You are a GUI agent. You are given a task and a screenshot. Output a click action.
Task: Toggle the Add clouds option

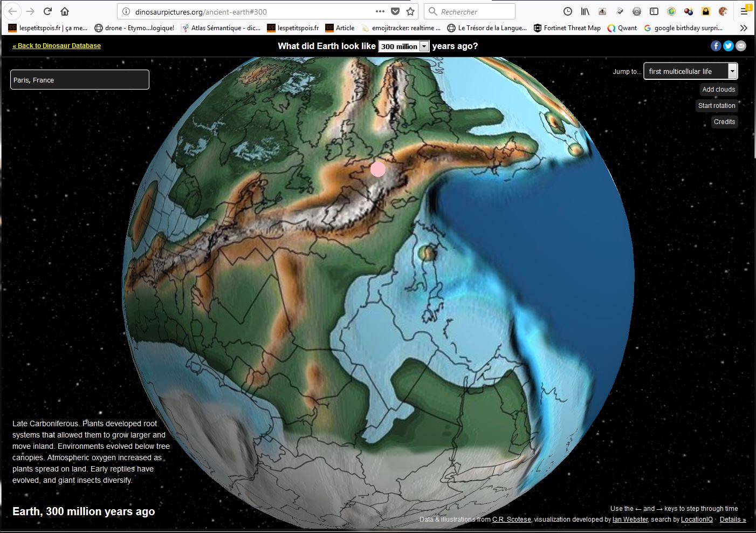[x=718, y=90]
